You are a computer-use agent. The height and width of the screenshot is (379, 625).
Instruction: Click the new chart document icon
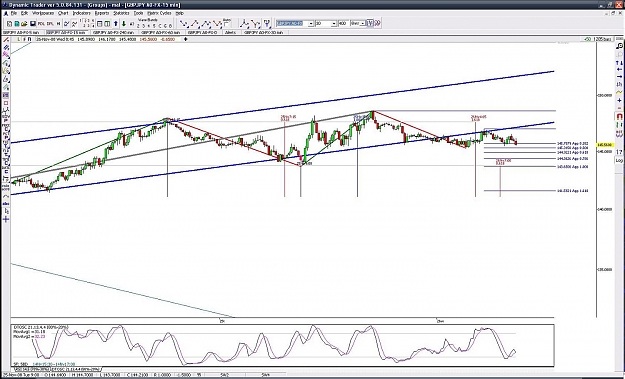tap(9, 24)
